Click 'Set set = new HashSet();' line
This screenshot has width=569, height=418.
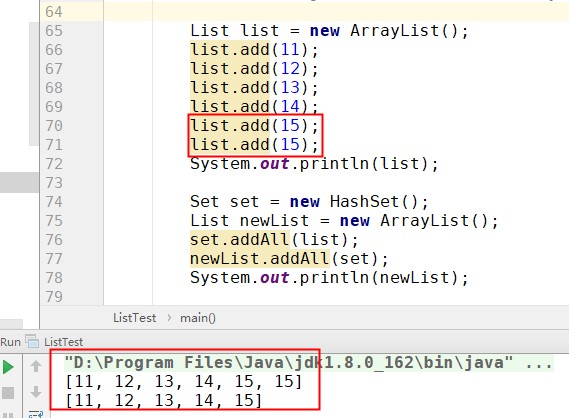pyautogui.click(x=310, y=202)
